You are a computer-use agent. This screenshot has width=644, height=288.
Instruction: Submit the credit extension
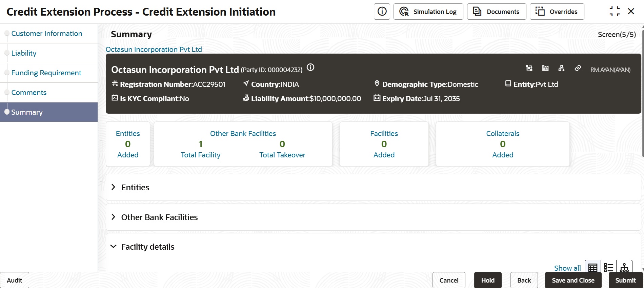(626, 280)
